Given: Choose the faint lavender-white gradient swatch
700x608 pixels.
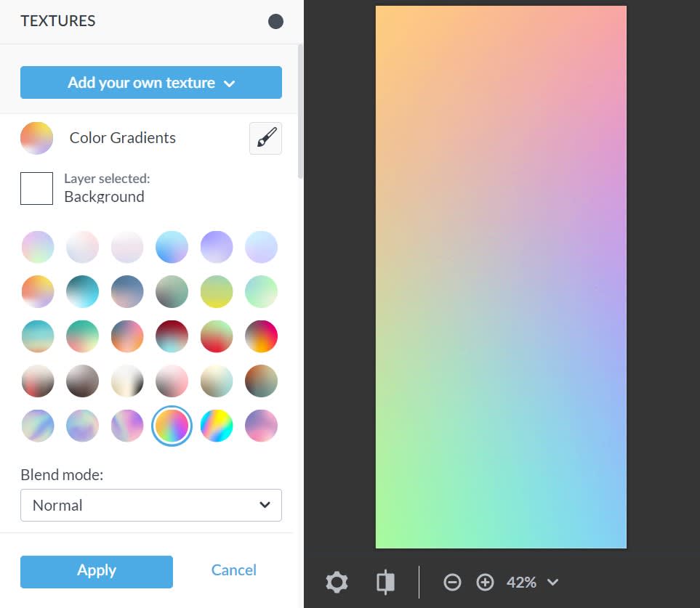Looking at the screenshot, I should point(127,247).
